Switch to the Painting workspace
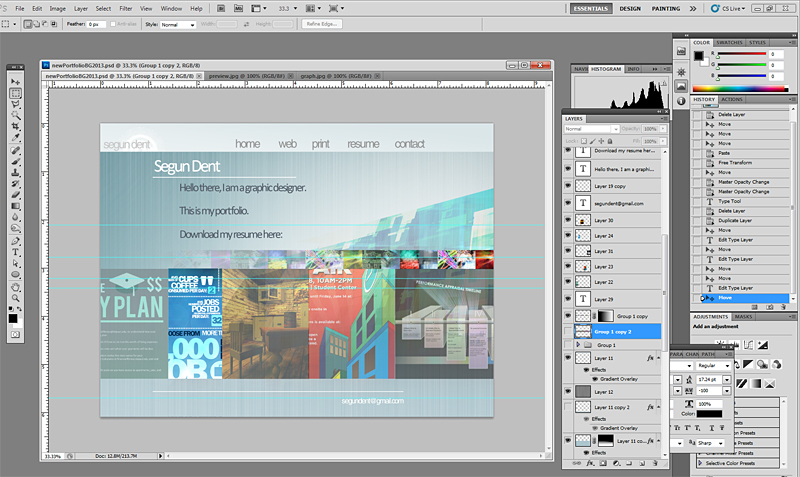 (x=665, y=9)
